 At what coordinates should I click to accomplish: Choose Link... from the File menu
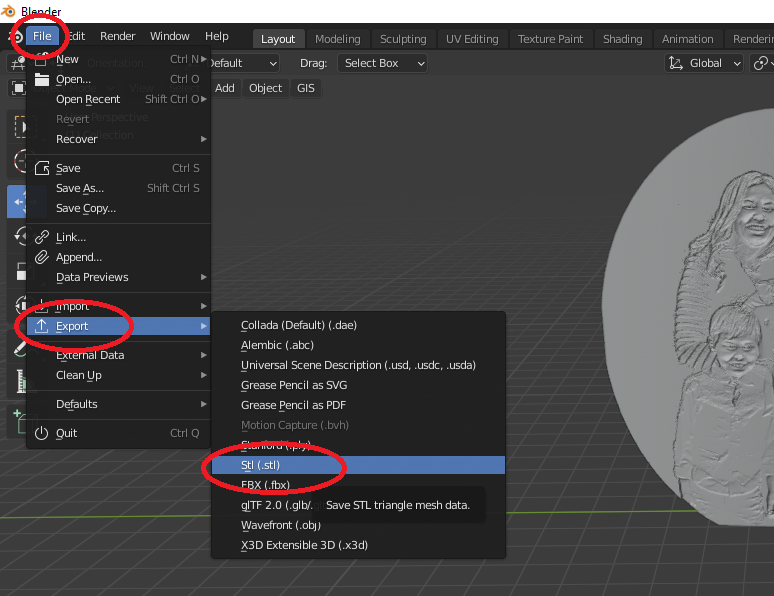[x=118, y=238]
